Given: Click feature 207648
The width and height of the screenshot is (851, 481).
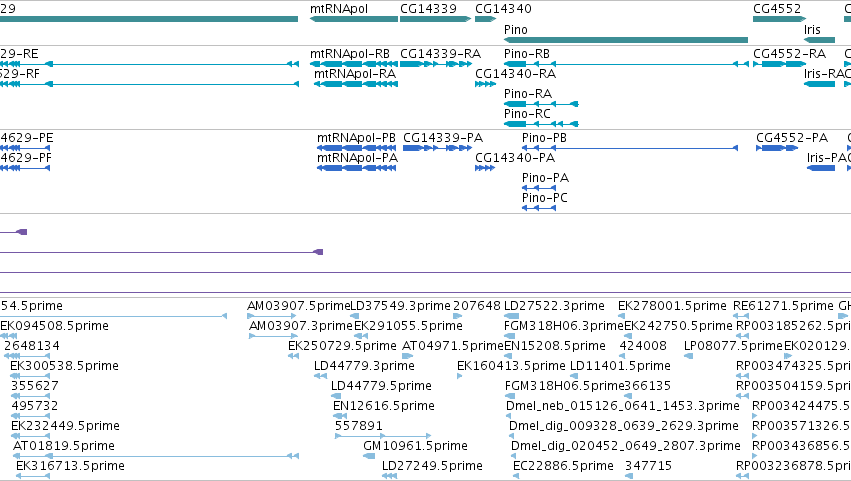Looking at the screenshot, I should (x=458, y=316).
